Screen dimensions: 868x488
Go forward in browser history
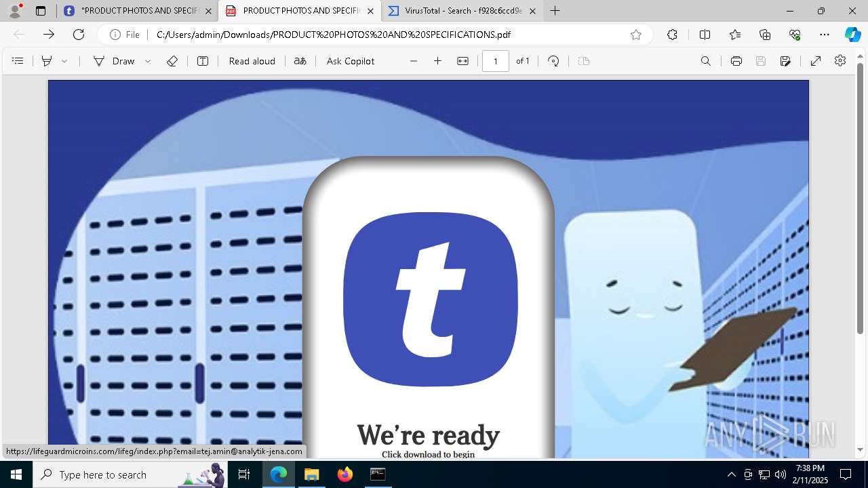(49, 35)
